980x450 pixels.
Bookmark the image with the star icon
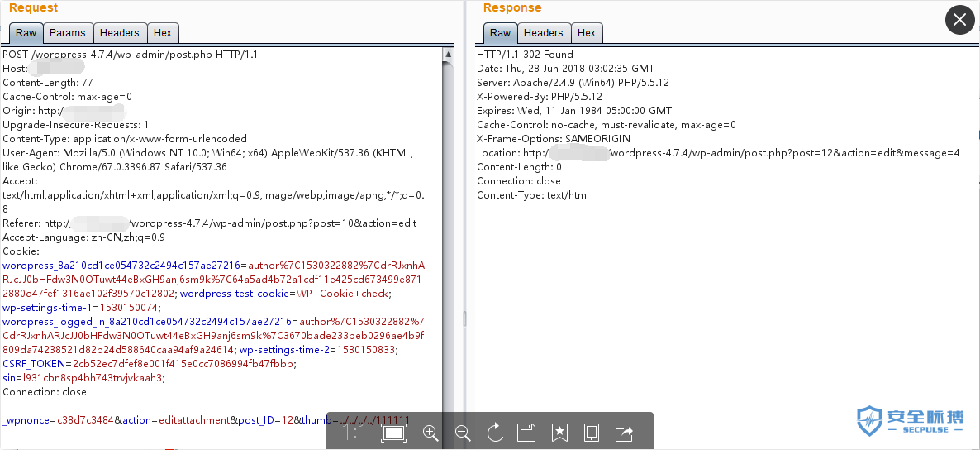point(559,433)
